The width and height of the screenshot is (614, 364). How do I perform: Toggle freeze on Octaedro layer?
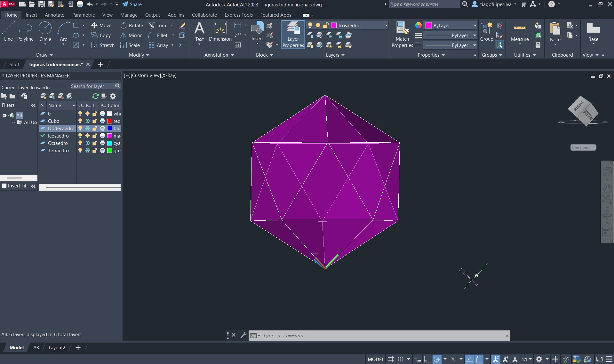coord(87,143)
